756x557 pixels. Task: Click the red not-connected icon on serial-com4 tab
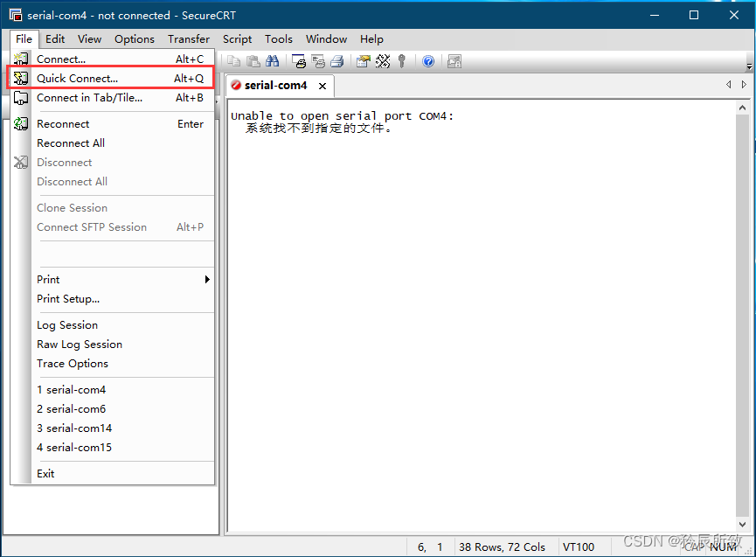click(x=236, y=86)
